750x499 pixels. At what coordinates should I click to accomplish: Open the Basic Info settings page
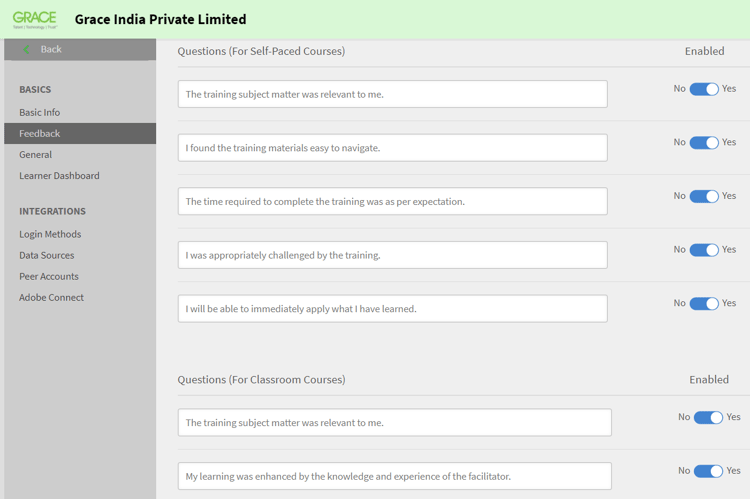click(40, 112)
